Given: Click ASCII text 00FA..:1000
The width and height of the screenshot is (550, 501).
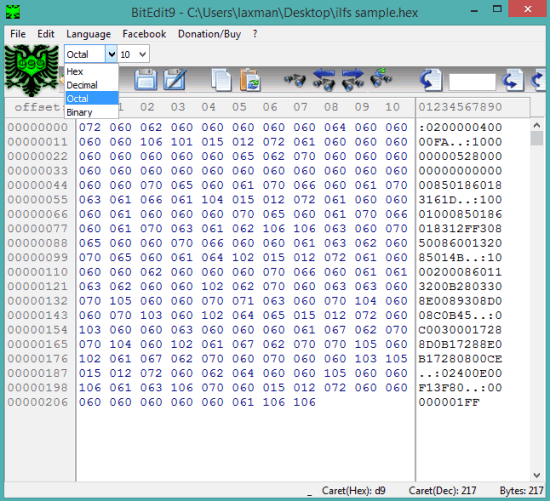Looking at the screenshot, I should coord(460,142).
